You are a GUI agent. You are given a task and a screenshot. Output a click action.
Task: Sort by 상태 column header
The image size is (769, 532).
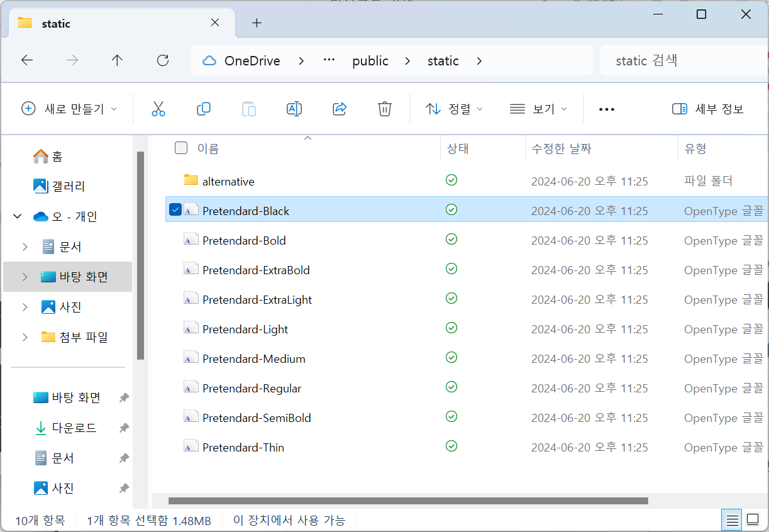pyautogui.click(x=458, y=149)
